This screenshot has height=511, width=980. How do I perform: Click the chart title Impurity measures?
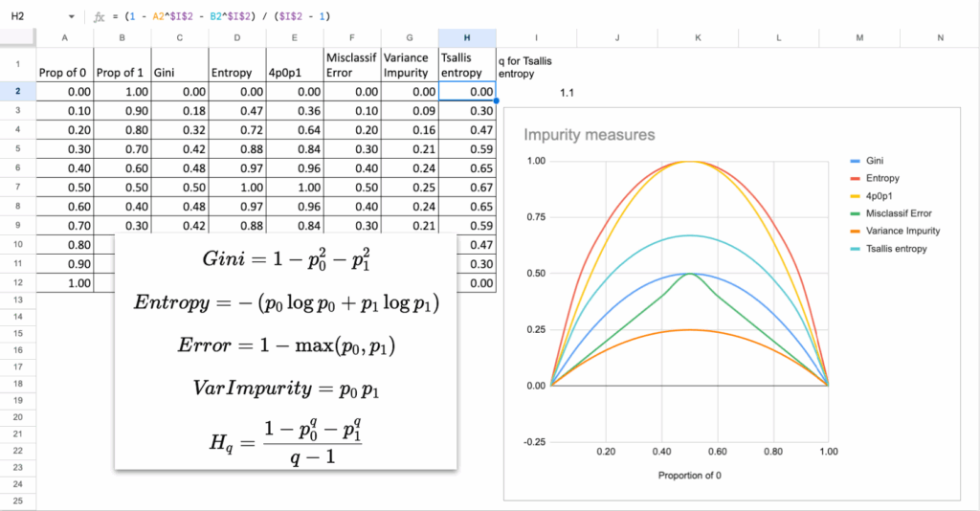[589, 135]
